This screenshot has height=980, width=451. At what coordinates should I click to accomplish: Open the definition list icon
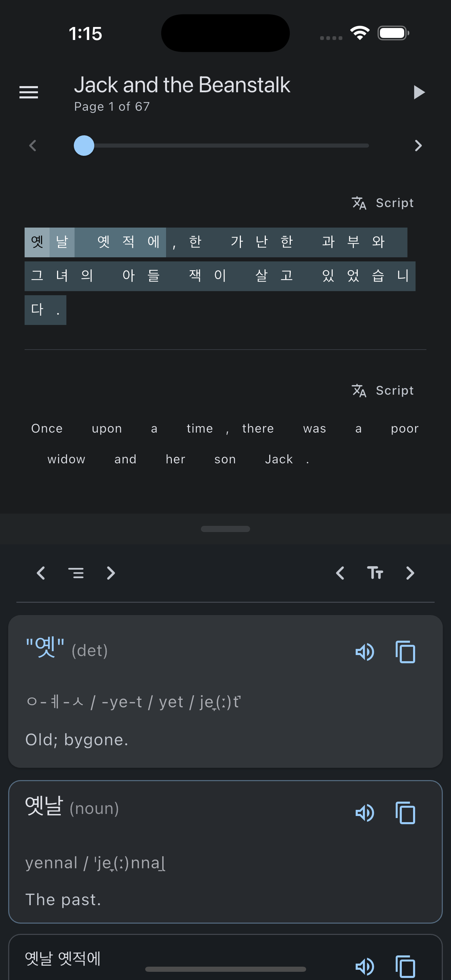pos(76,573)
